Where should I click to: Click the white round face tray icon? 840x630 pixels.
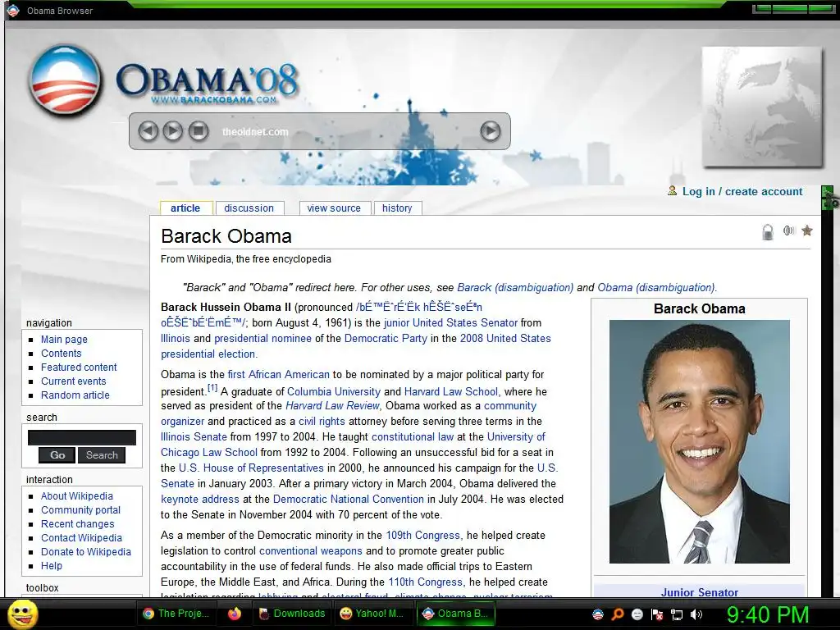[x=637, y=614]
